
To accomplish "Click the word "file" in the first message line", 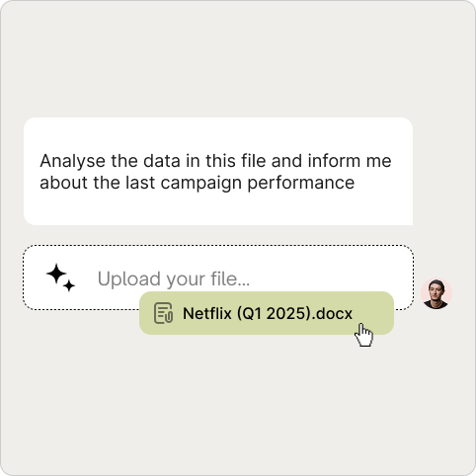I will (x=253, y=161).
